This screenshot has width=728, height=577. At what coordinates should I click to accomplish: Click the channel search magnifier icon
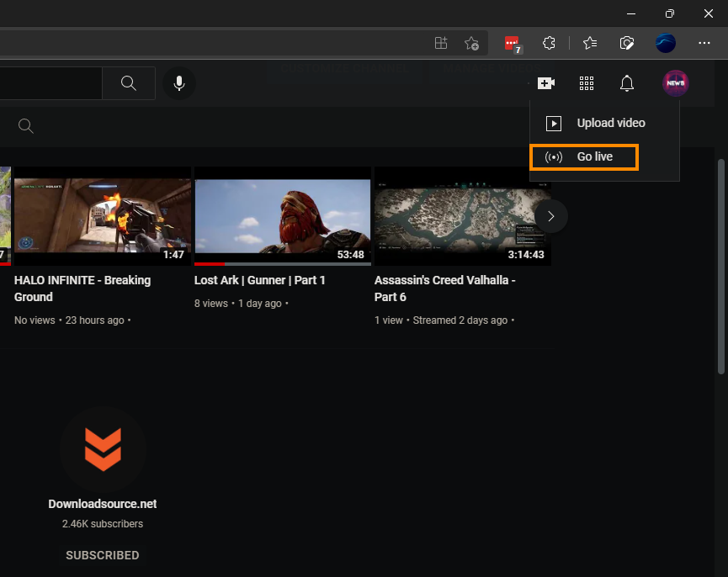tap(26, 126)
